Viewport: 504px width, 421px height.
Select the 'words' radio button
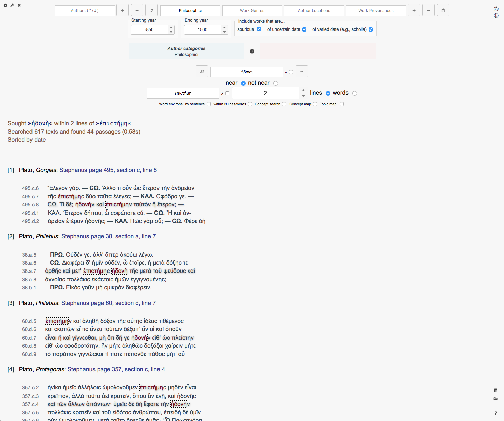355,93
